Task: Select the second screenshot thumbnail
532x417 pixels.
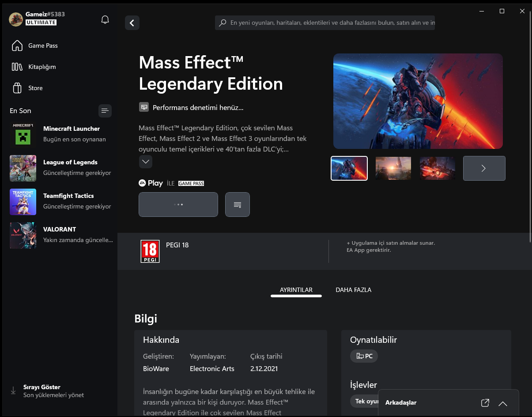Action: (393, 168)
